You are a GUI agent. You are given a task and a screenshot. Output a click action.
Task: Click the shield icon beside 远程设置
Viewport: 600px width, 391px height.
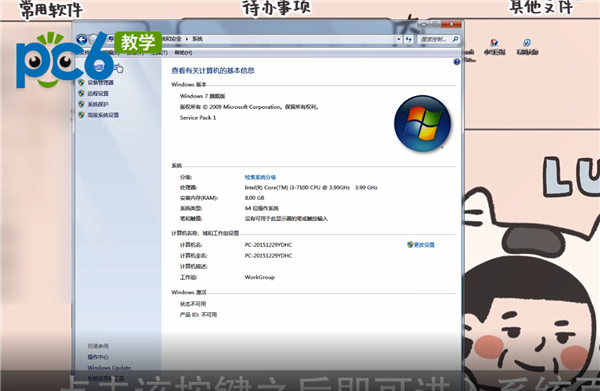(81, 93)
